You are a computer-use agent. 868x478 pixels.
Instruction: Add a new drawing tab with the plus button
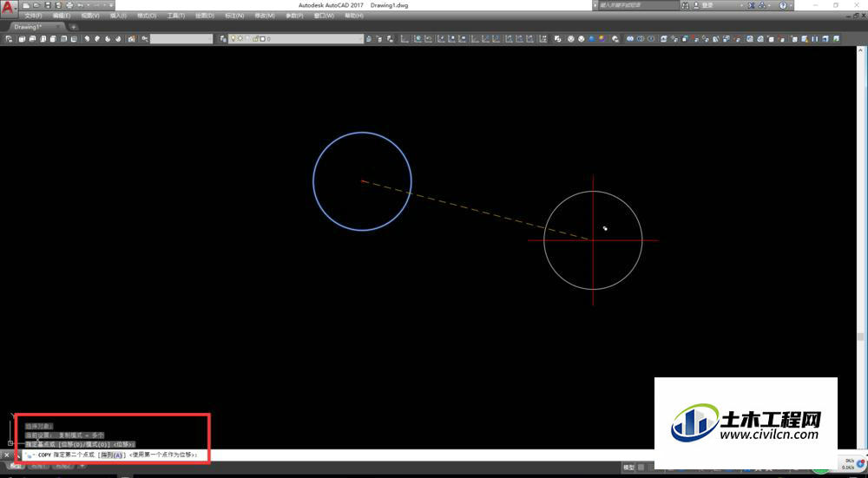[74, 27]
